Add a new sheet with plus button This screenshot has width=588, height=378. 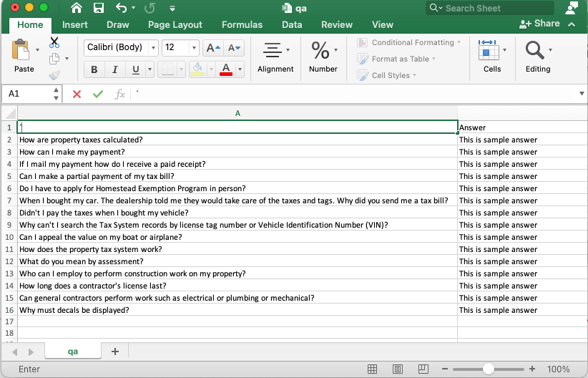(114, 352)
